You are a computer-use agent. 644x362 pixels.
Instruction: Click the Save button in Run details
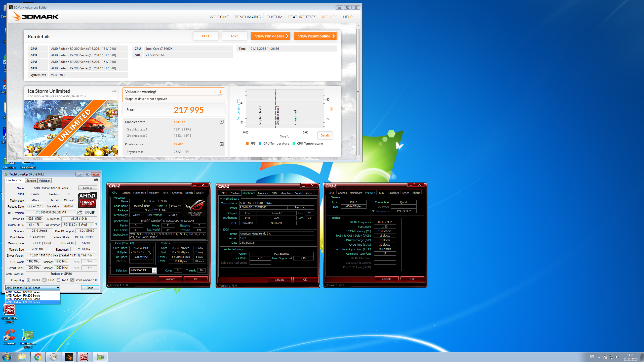coord(234,36)
